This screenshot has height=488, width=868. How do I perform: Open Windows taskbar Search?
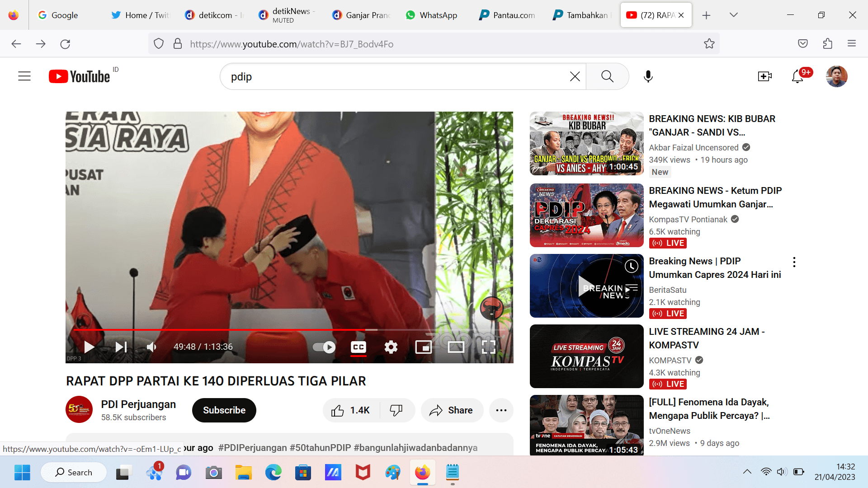(74, 473)
